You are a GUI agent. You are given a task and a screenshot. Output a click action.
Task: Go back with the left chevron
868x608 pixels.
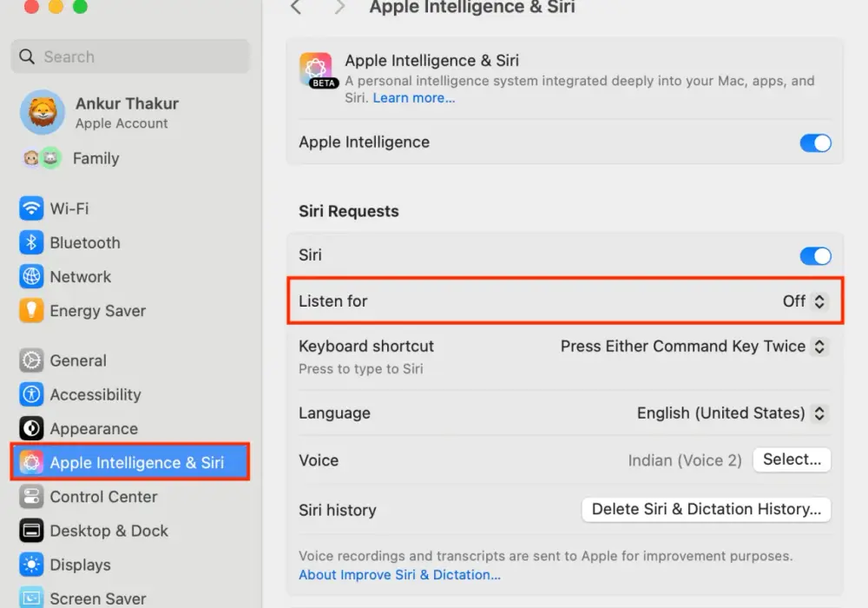coord(296,7)
